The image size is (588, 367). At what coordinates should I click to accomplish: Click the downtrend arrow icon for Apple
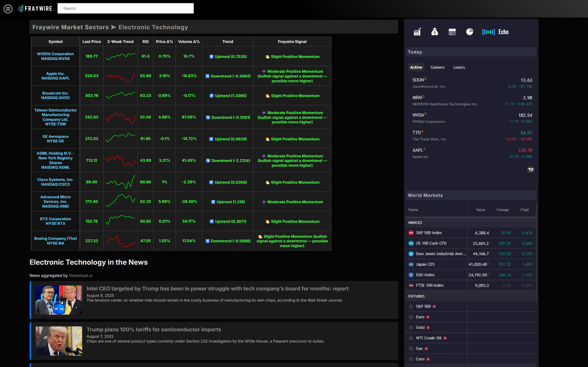tap(207, 76)
